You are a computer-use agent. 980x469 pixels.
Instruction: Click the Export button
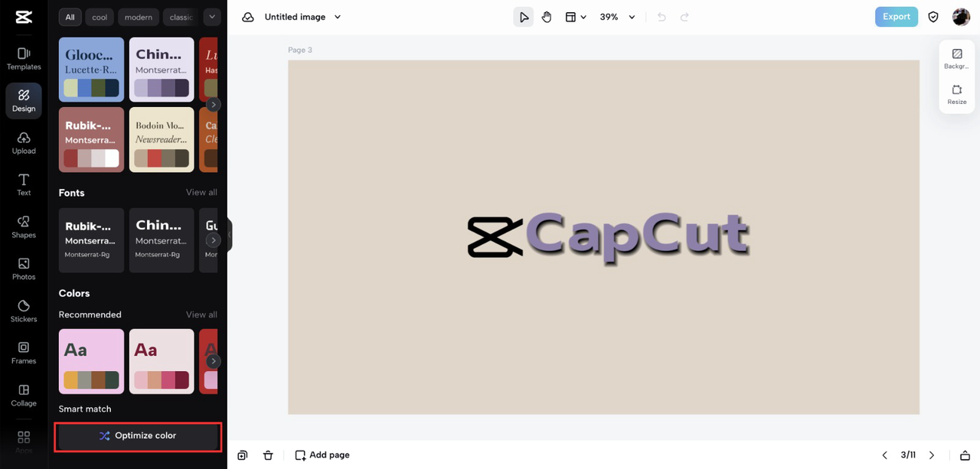point(897,17)
